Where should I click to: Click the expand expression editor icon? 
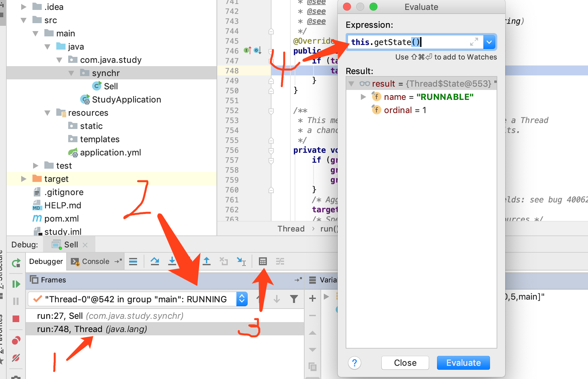pyautogui.click(x=474, y=42)
